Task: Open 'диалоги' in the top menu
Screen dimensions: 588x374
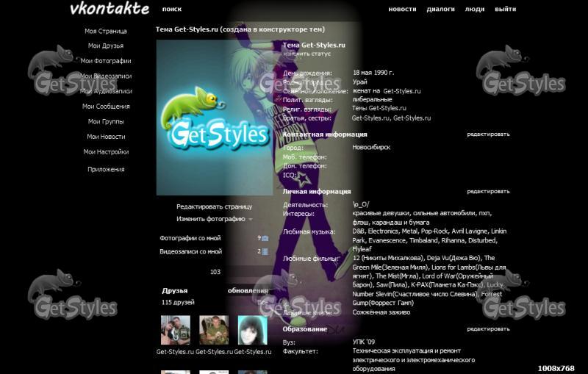Action: click(440, 10)
